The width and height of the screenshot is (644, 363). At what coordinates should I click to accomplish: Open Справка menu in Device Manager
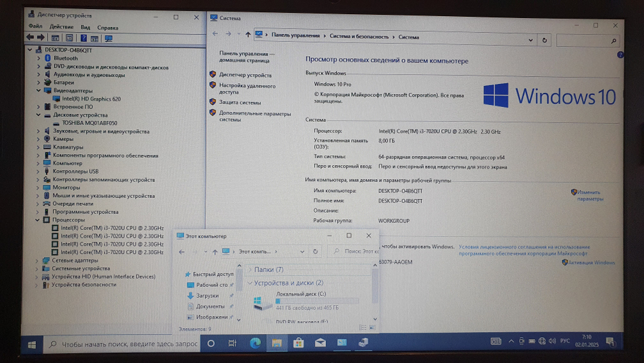click(x=108, y=28)
